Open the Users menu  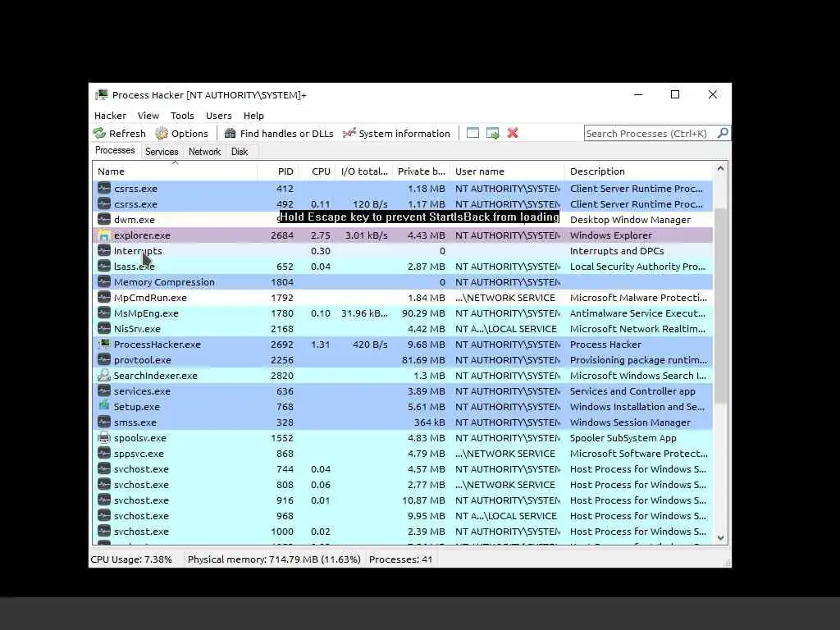click(218, 116)
